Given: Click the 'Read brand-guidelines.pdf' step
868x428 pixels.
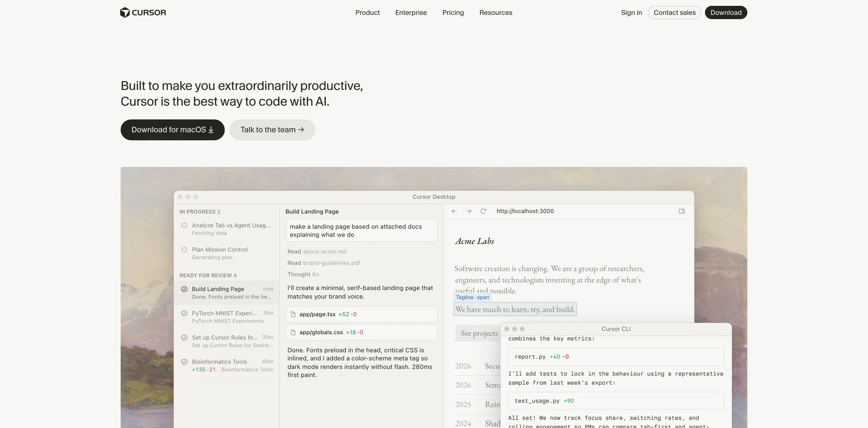Looking at the screenshot, I should tap(324, 263).
